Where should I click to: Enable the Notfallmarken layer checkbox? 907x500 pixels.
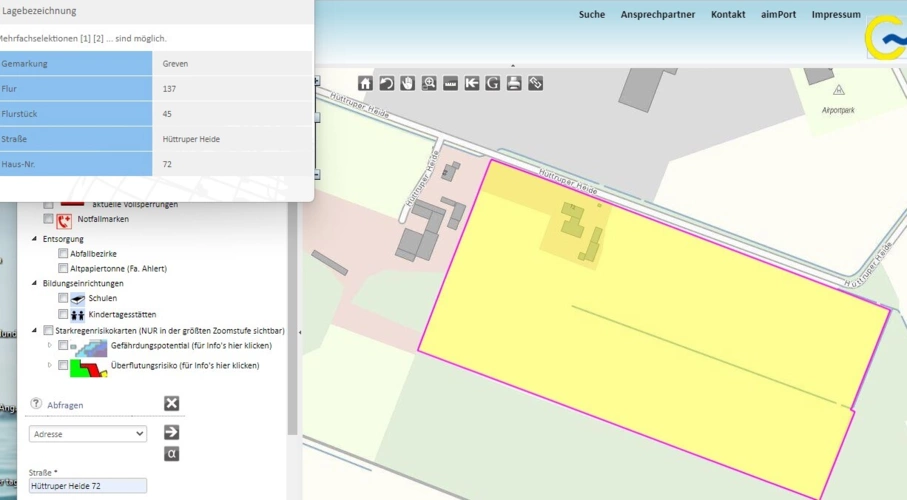click(x=48, y=219)
